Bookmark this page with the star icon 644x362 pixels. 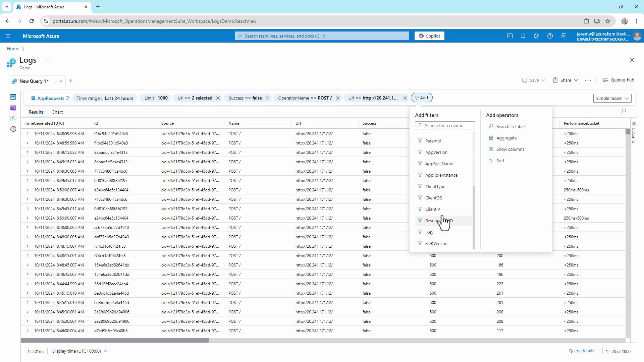pos(608,21)
